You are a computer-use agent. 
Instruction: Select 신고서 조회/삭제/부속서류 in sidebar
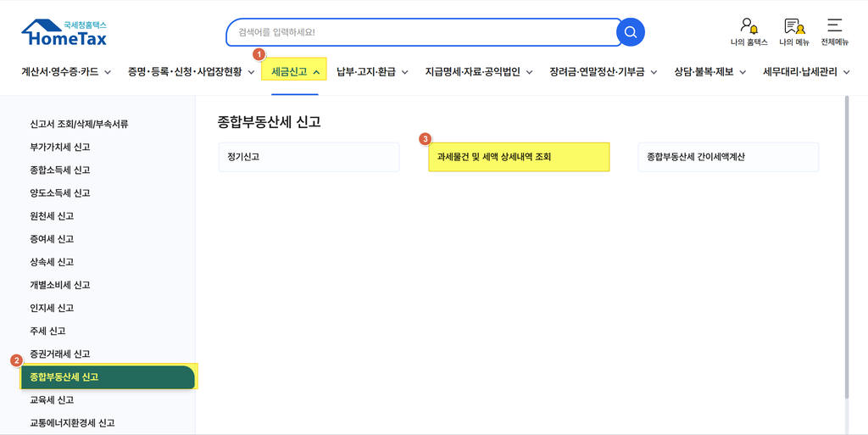coord(79,124)
